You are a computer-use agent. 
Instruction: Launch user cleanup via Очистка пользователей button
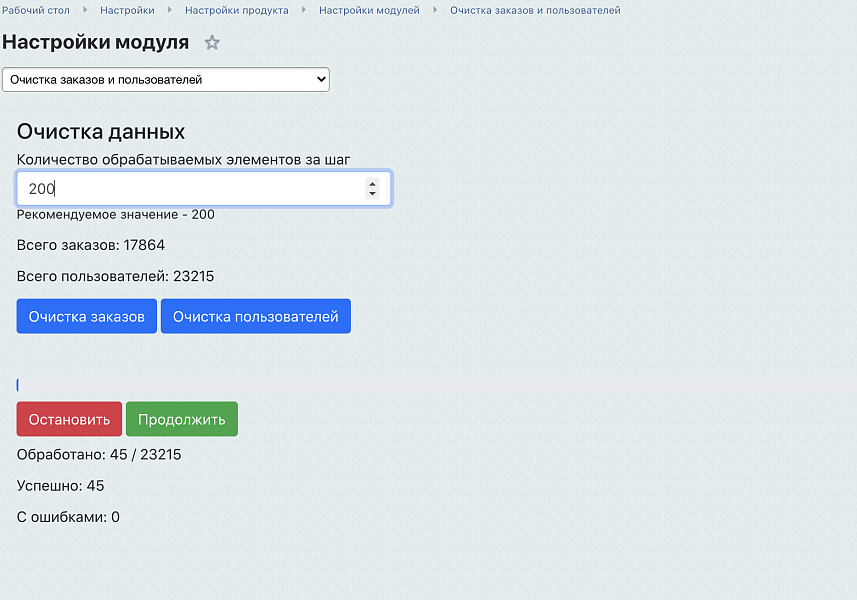tap(255, 315)
